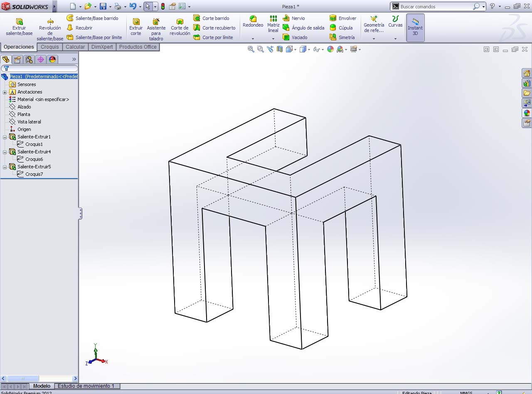Click the Section view icon
The image size is (532, 394).
click(280, 49)
